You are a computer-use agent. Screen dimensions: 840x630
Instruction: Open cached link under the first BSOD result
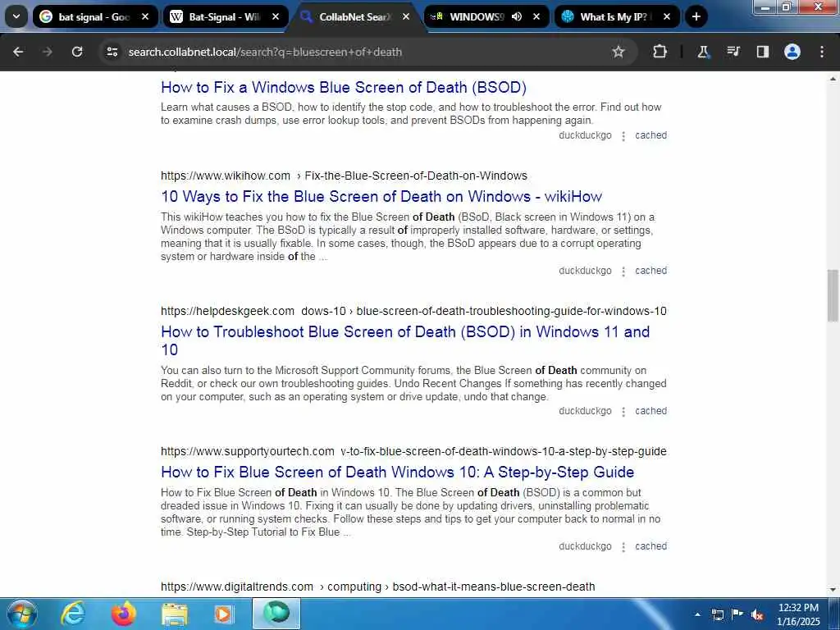tap(651, 135)
